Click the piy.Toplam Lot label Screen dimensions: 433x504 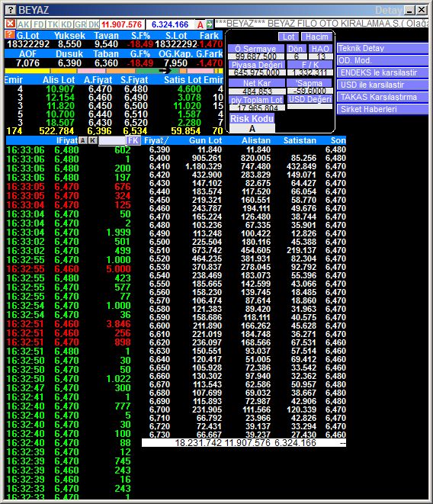(x=257, y=100)
